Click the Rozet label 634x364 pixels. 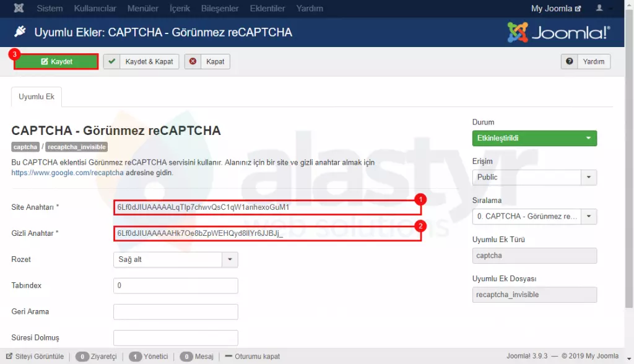tap(21, 259)
